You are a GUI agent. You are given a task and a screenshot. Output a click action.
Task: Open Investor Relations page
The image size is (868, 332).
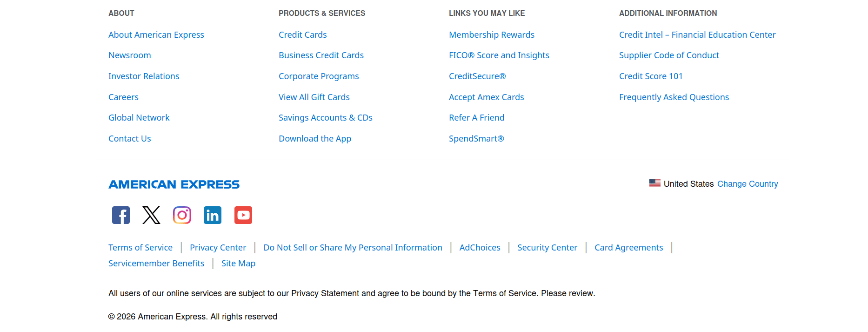click(x=144, y=76)
